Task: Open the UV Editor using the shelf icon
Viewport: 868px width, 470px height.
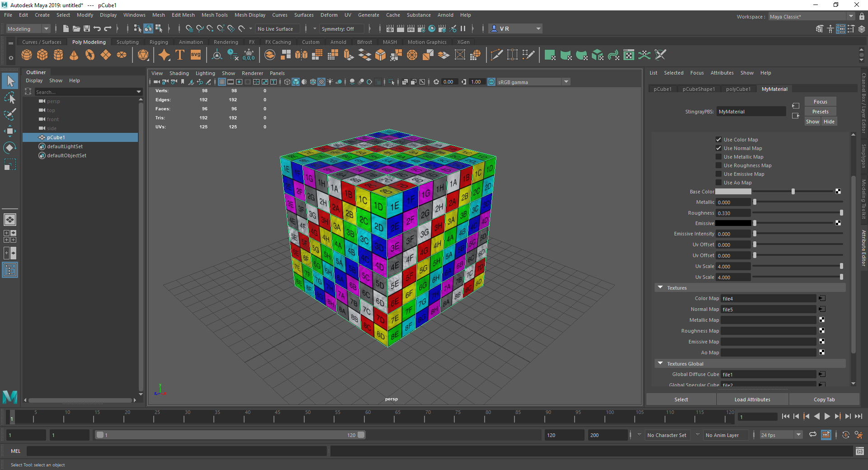Action: point(628,55)
